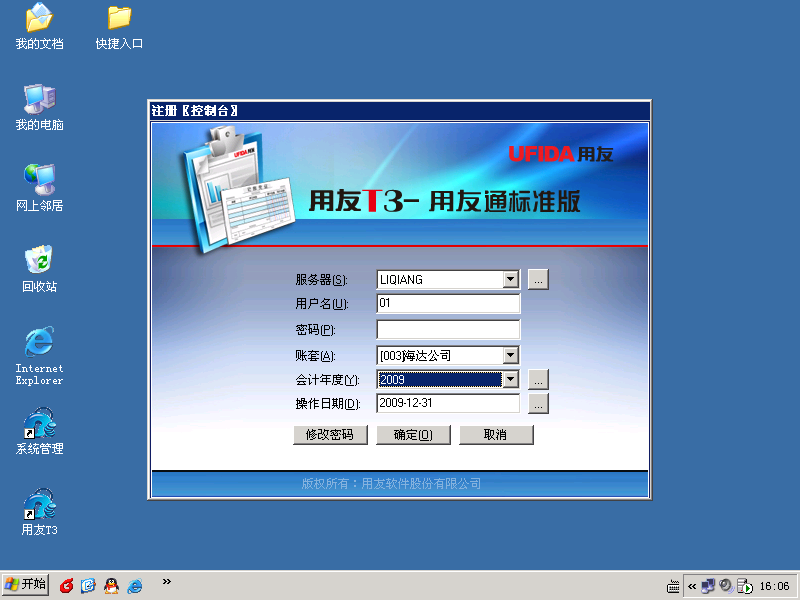Expand quick launch overflow chevron
Viewport: 800px width, 600px height.
point(166,581)
